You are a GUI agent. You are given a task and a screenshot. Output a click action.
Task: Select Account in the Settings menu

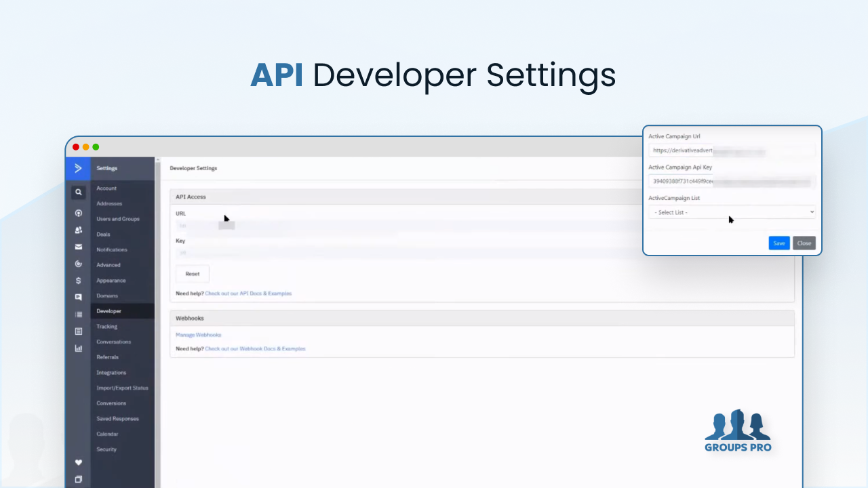click(x=106, y=188)
